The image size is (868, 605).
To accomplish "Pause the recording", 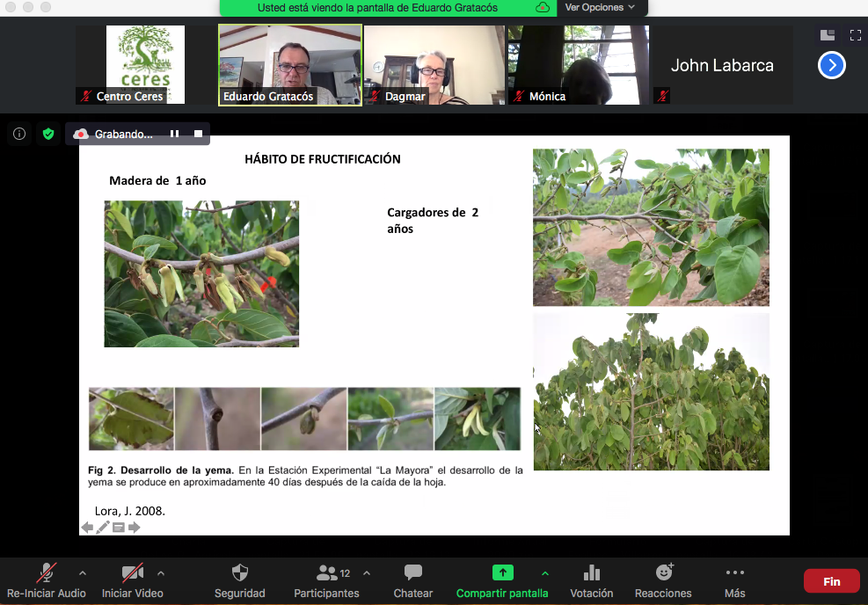I will tap(174, 134).
